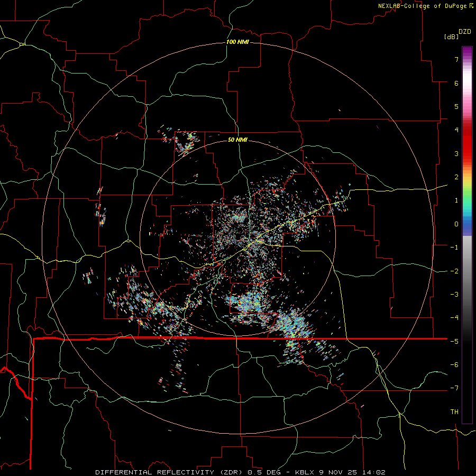Click the -5 value on color scale
Viewport: 476px width, 476px height.
coord(454,342)
